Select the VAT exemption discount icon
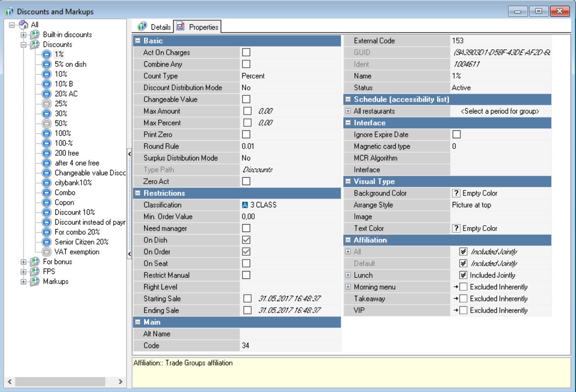 click(x=46, y=252)
